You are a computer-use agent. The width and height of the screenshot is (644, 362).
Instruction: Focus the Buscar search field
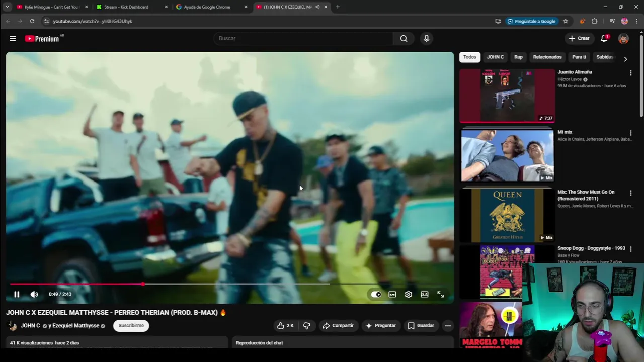coord(304,38)
